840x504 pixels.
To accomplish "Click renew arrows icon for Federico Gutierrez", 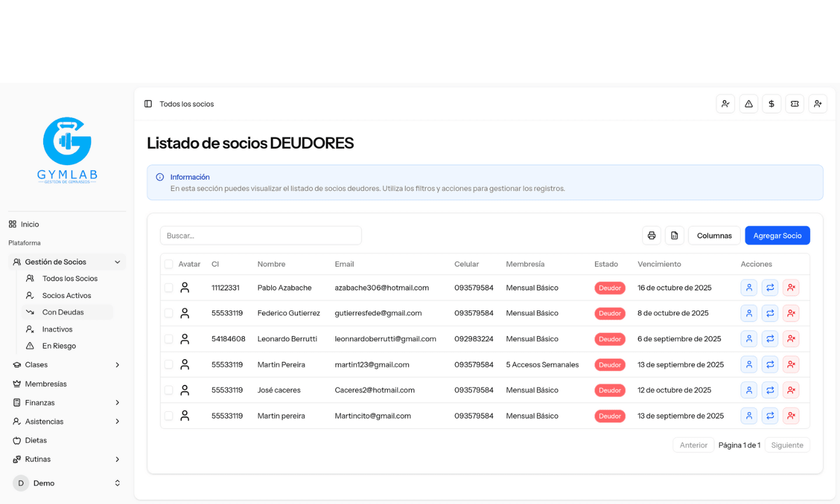I will (x=770, y=313).
